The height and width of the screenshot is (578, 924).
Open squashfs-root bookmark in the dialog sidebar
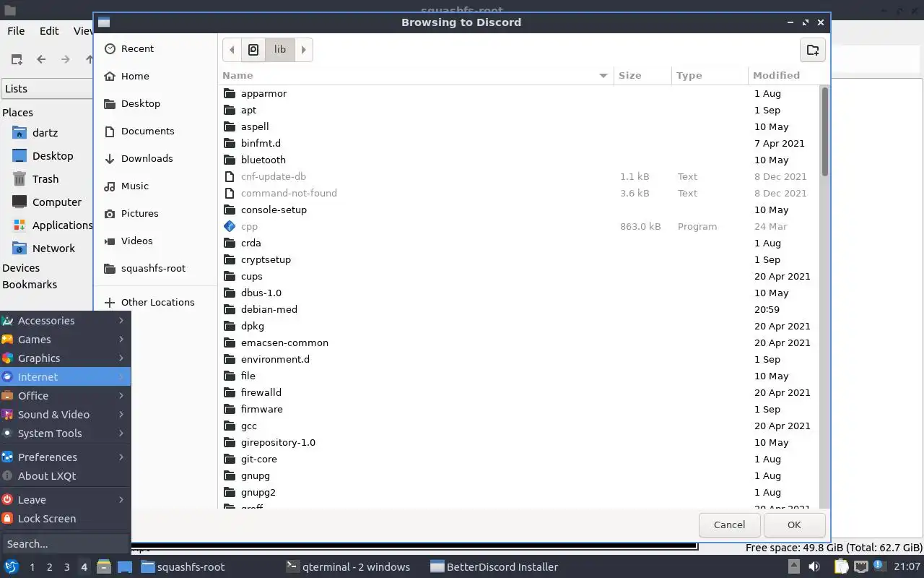pyautogui.click(x=154, y=268)
